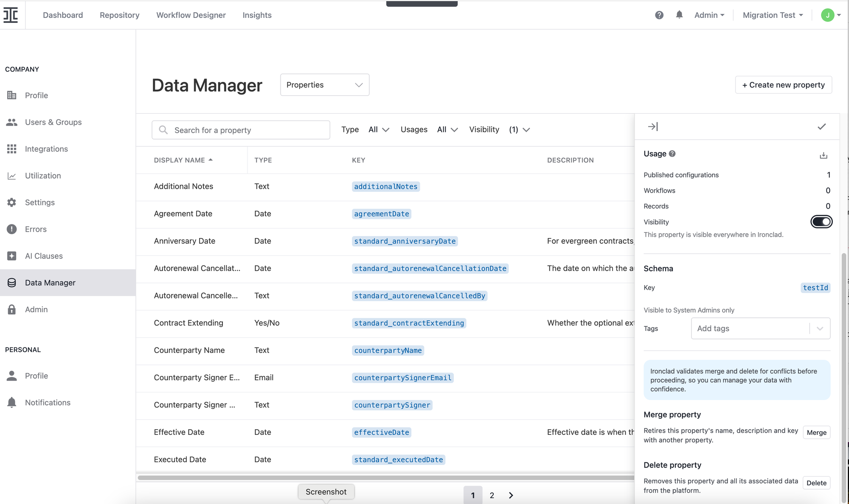Click the AI Clauses sparkle icon
Image resolution: width=849 pixels, height=504 pixels.
pos(12,256)
